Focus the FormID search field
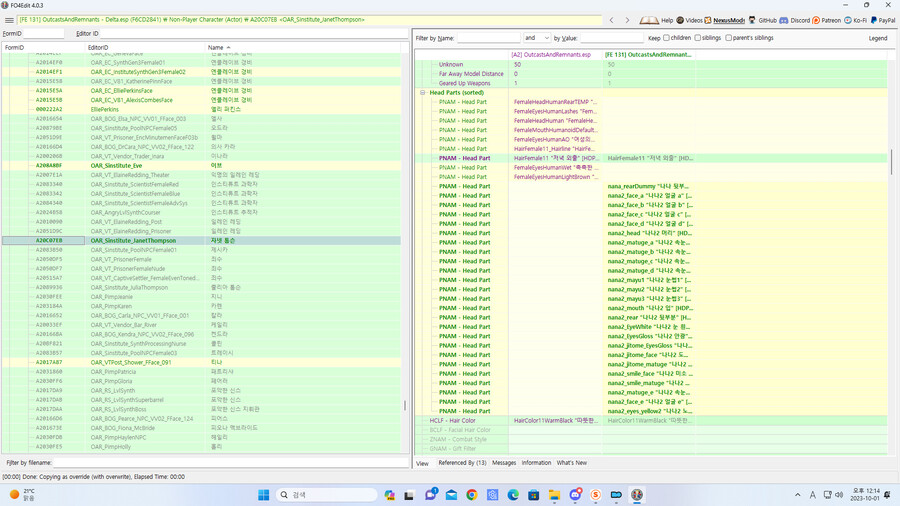 44,33
